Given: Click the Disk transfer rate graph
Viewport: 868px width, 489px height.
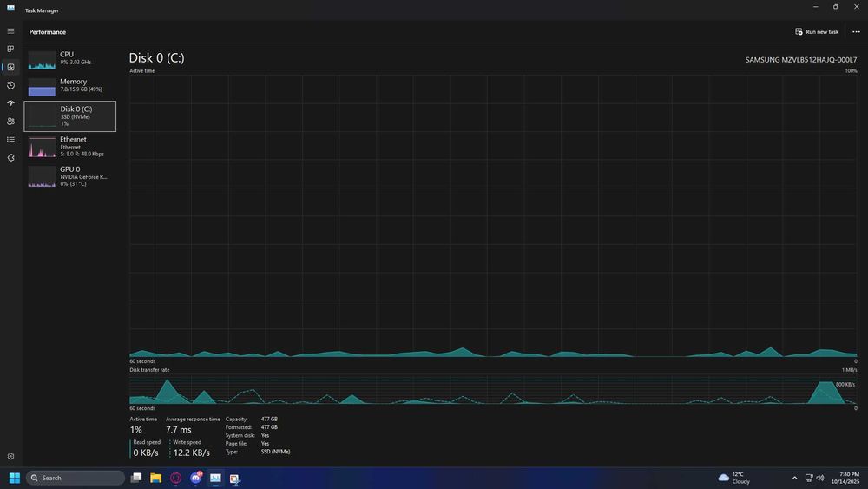Looking at the screenshot, I should coord(493,390).
